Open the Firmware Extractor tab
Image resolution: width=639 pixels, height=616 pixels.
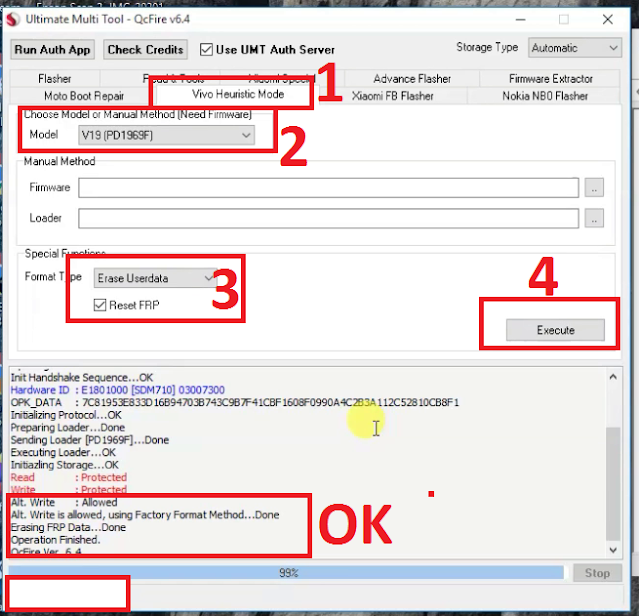click(551, 78)
